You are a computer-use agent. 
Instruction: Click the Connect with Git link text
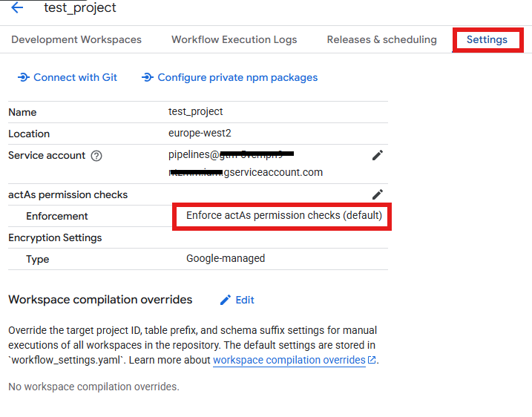point(75,77)
